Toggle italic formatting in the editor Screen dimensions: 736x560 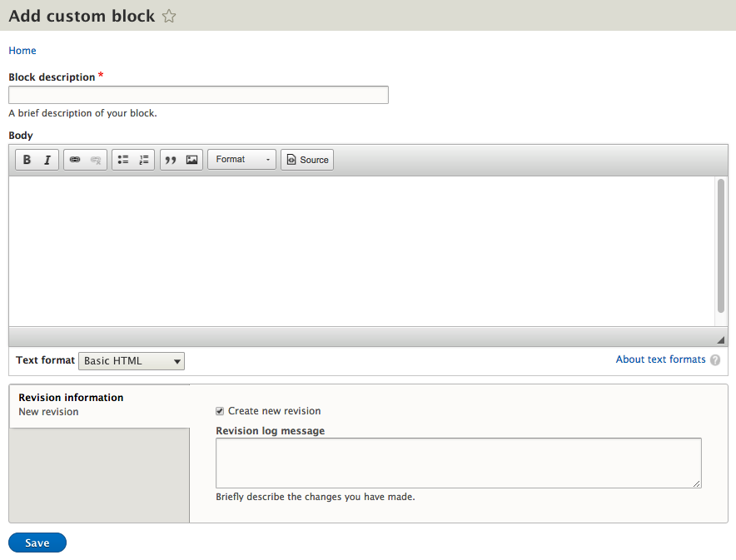coord(47,160)
